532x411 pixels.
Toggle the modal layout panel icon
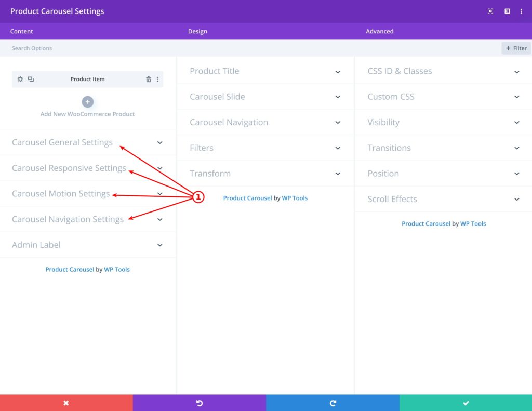[x=507, y=11]
